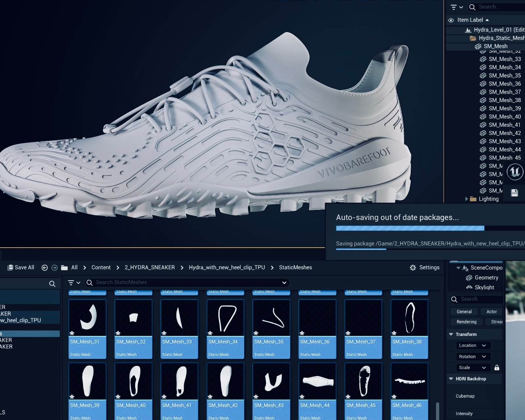Viewport: 525px width, 420px height.
Task: Click static mesh icon beside SM_Mesh_35
Action: [x=483, y=76]
